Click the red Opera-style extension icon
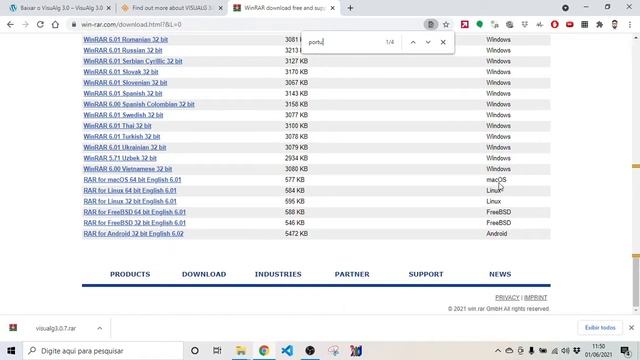The width and height of the screenshot is (640, 360). (x=555, y=24)
